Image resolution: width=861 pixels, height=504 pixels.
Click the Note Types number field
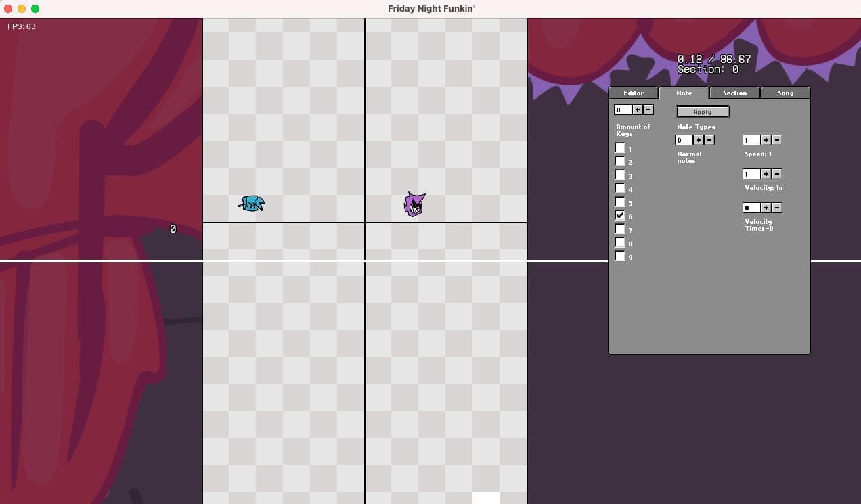click(x=684, y=140)
